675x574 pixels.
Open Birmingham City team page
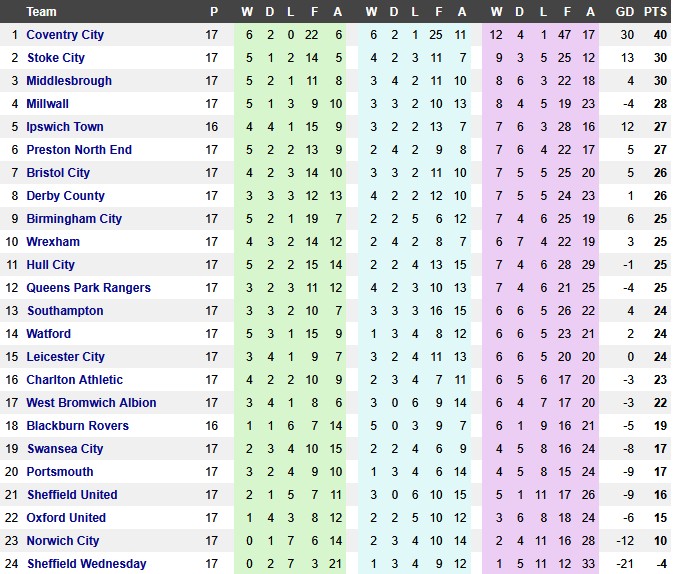pyautogui.click(x=74, y=219)
